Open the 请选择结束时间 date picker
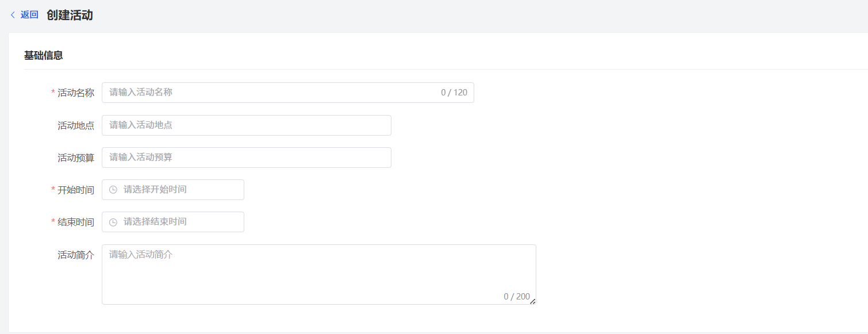The width and height of the screenshot is (868, 334). tap(173, 222)
